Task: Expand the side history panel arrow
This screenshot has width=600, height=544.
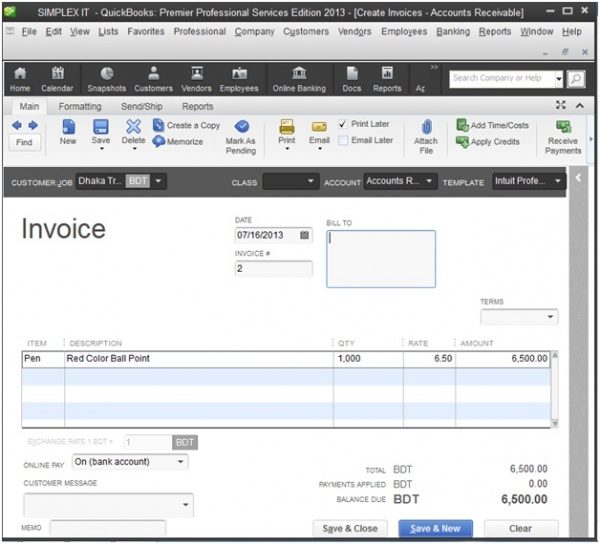Action: tap(578, 178)
